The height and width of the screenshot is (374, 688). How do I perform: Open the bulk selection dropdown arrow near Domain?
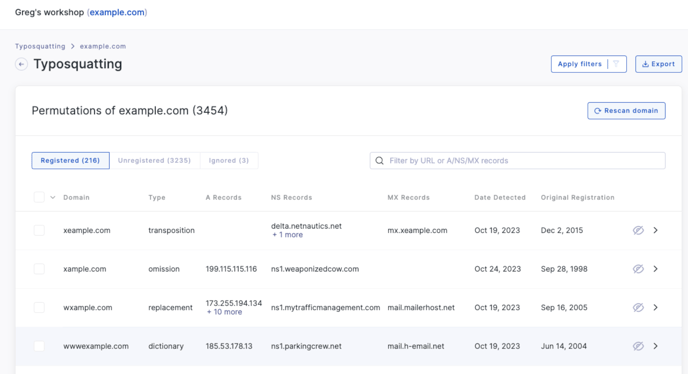[x=53, y=198]
